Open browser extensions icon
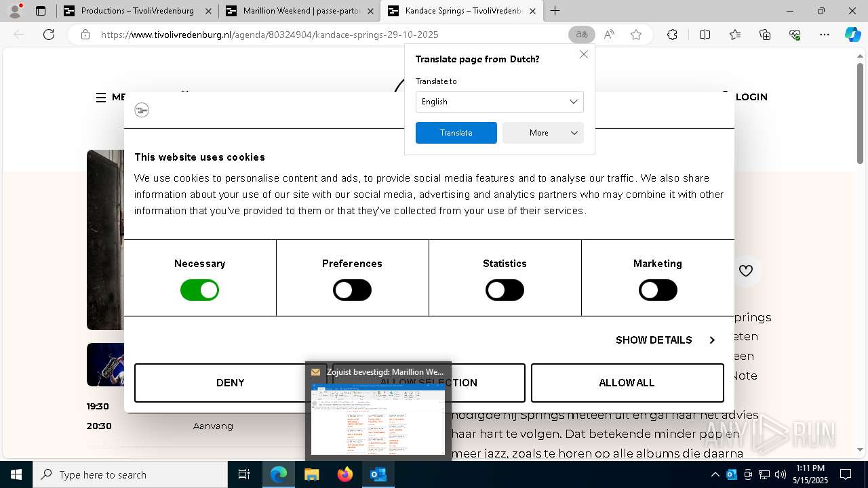 (x=672, y=35)
